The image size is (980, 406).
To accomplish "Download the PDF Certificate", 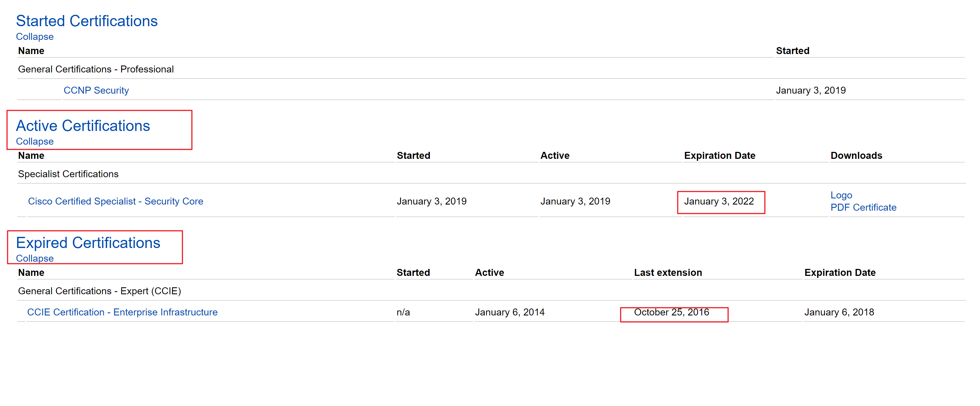I will [x=863, y=207].
